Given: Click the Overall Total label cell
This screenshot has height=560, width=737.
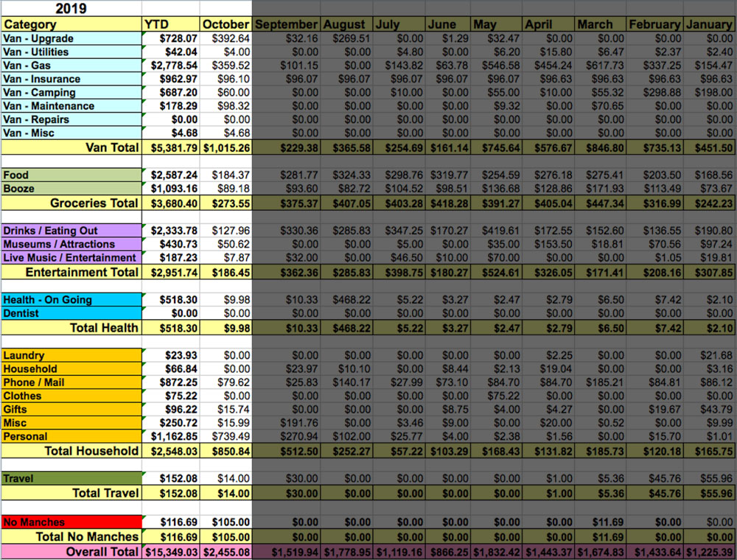Looking at the screenshot, I should (70, 551).
